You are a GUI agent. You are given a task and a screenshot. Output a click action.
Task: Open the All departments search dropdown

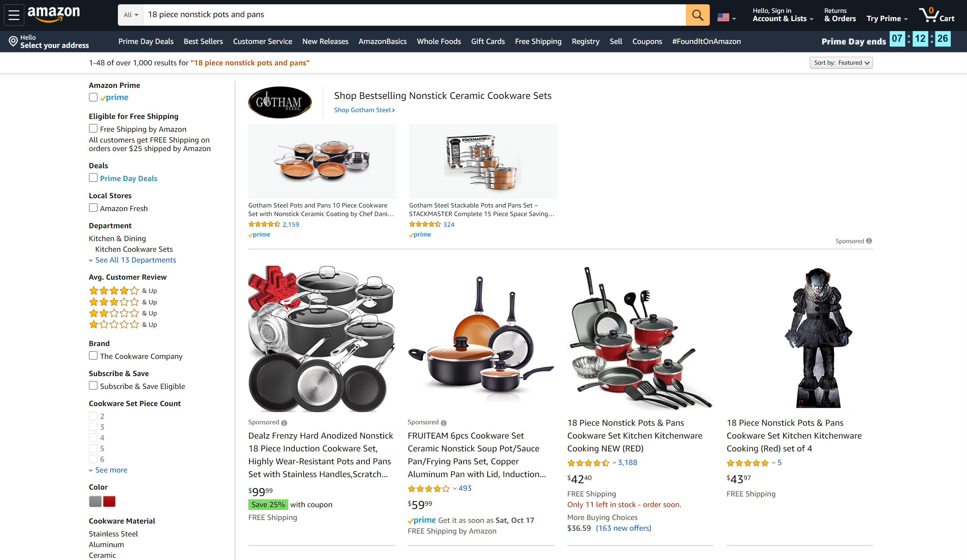coord(130,15)
